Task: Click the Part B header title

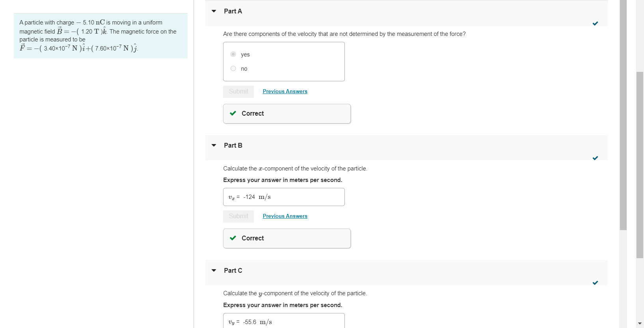Action: [x=233, y=145]
